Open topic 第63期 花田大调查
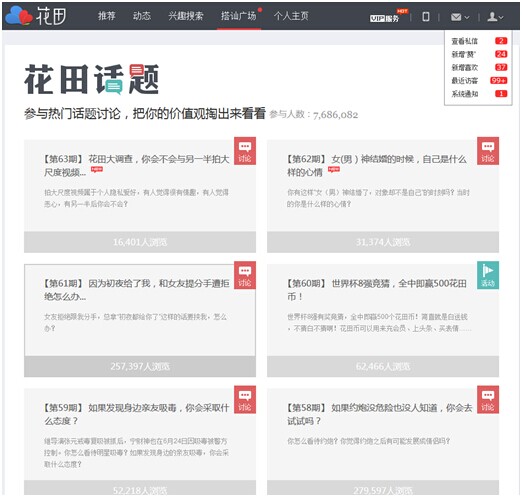The height and width of the screenshot is (497, 522). tap(137, 165)
